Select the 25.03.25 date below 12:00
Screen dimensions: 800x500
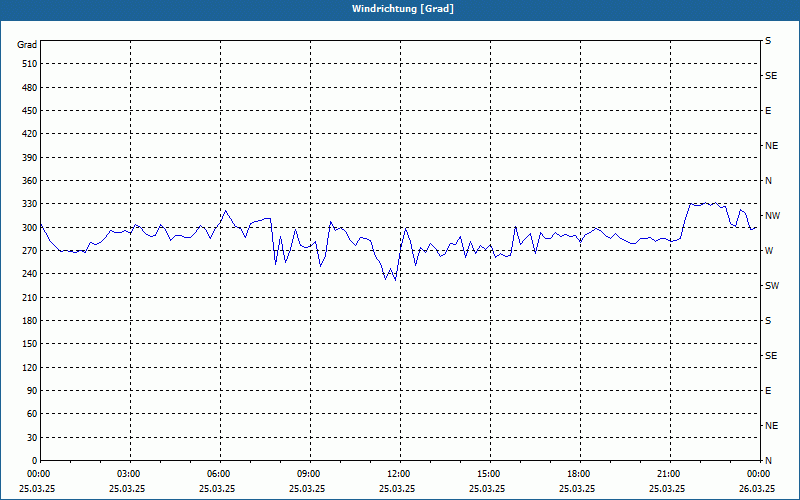(x=396, y=489)
